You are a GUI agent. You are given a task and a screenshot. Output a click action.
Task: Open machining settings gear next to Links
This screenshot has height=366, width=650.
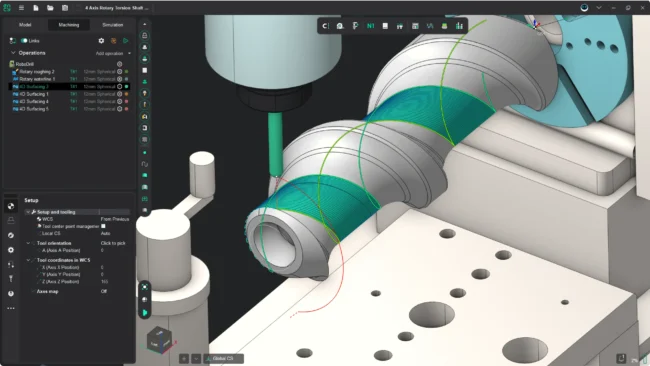(x=101, y=41)
